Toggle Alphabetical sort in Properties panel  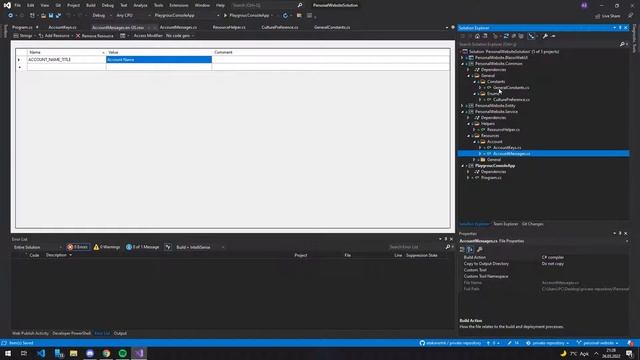point(470,249)
